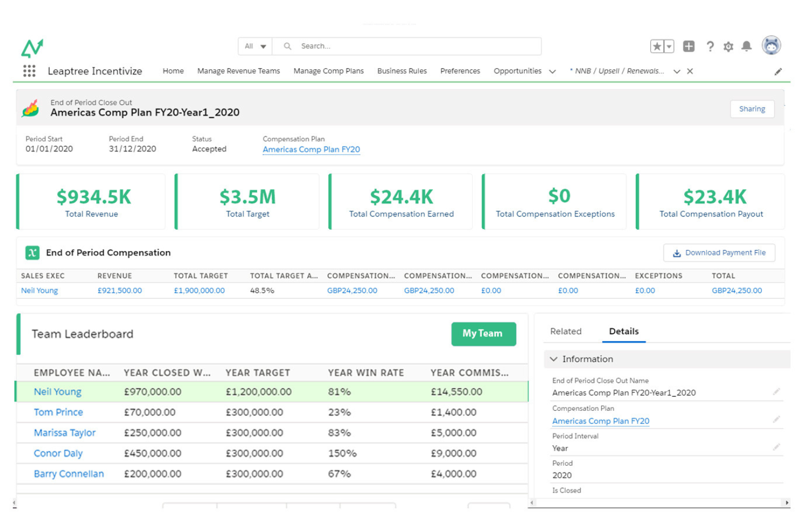The height and width of the screenshot is (532, 798).
Task: Open the Americas Comp Plan FY20 link
Action: coord(311,149)
